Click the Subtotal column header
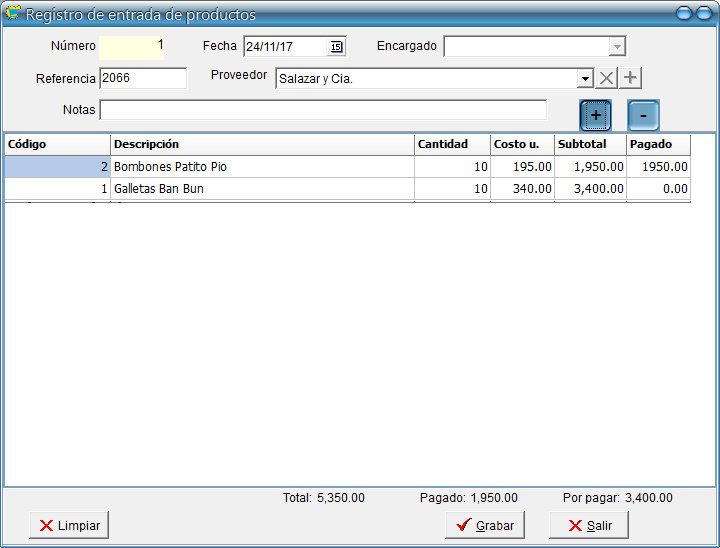 (591, 144)
